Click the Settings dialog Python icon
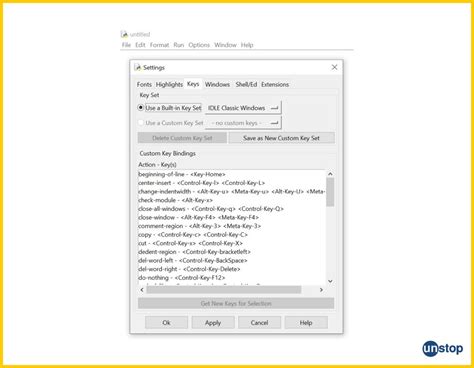 click(x=138, y=67)
